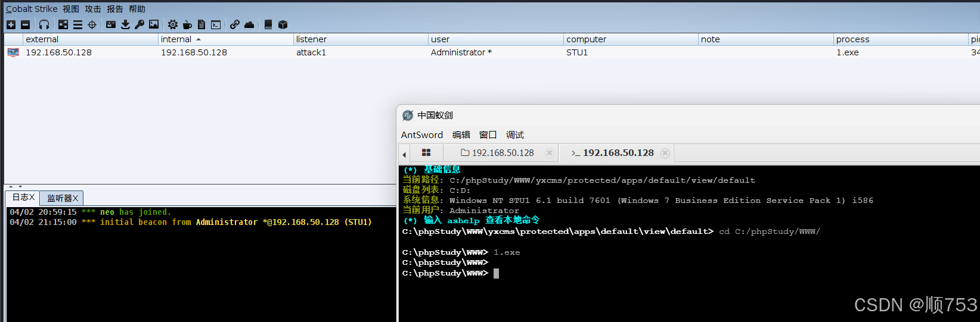Image resolution: width=980 pixels, height=322 pixels.
Task: Click the minus icon to disconnect from team server
Action: (x=25, y=24)
